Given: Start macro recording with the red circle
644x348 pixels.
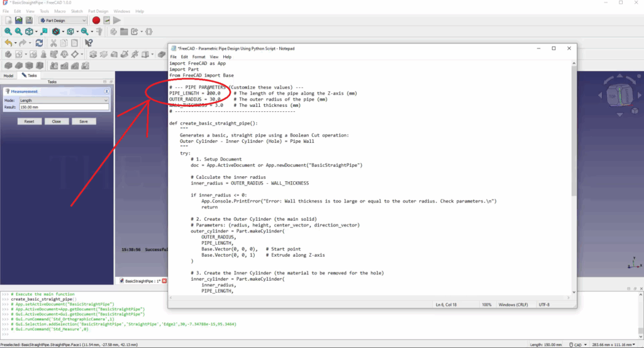Looking at the screenshot, I should click(96, 21).
